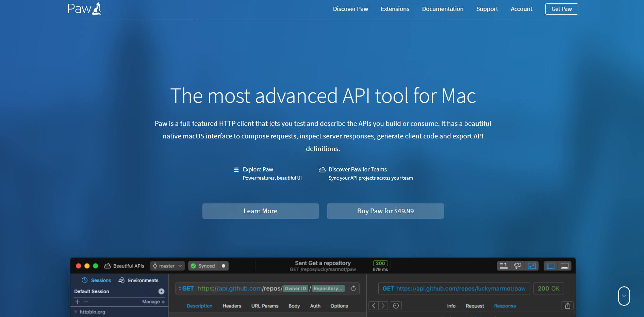Click the Buy Paw for $49.99 button
The width and height of the screenshot is (644, 317).
pos(385,211)
